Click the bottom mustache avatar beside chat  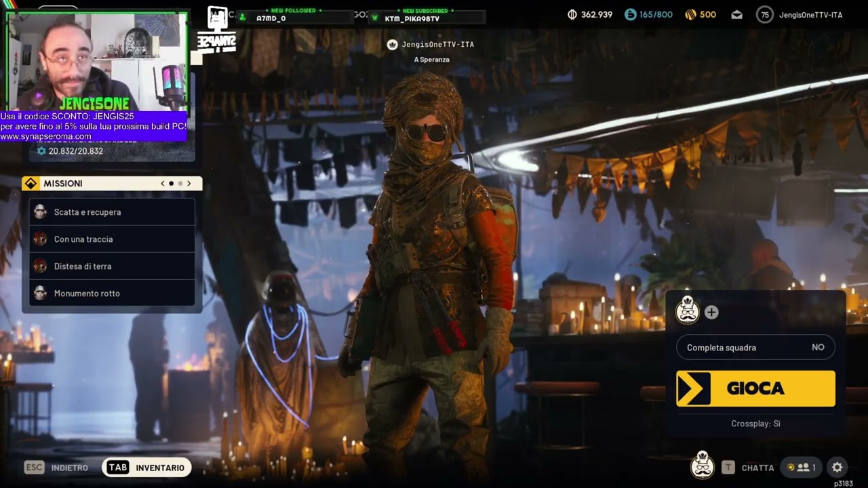pos(703,466)
